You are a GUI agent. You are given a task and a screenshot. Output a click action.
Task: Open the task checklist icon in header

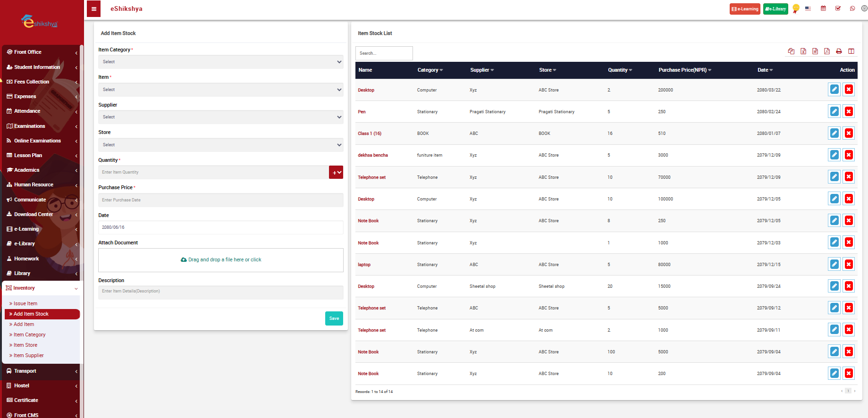[838, 8]
